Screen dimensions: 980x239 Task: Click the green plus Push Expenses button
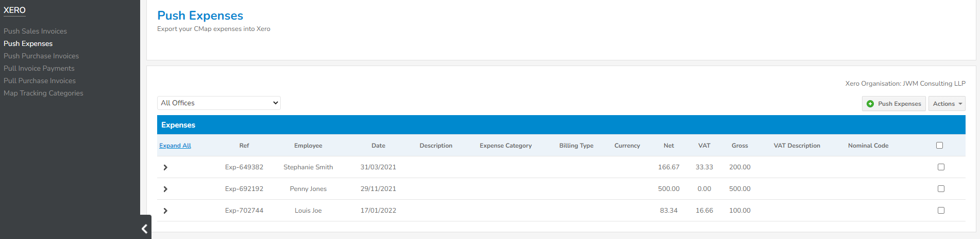[x=893, y=104]
